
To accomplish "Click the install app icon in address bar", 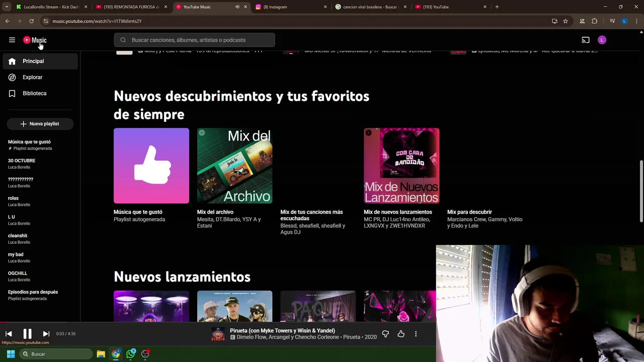I will click(554, 21).
